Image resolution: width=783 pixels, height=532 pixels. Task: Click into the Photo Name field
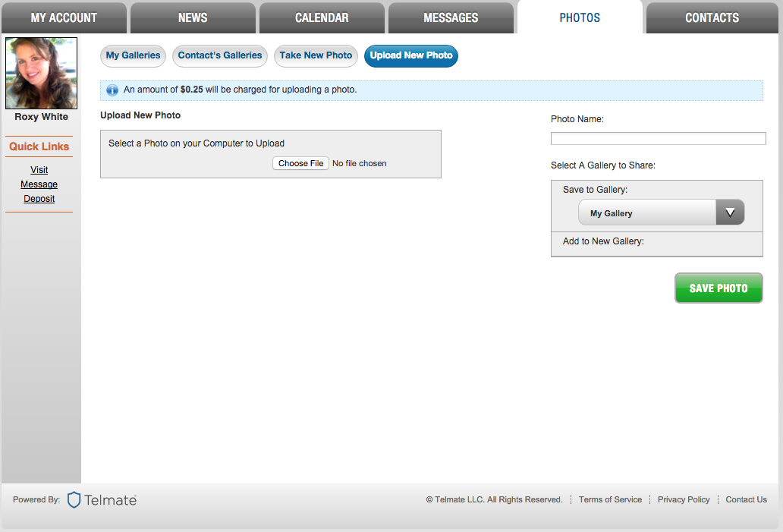click(658, 138)
